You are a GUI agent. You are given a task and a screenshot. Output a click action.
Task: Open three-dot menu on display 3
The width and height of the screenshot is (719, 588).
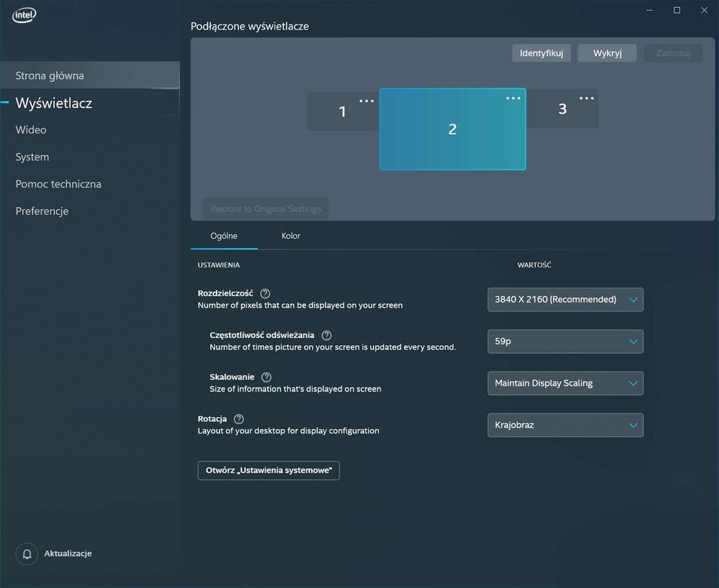point(587,98)
